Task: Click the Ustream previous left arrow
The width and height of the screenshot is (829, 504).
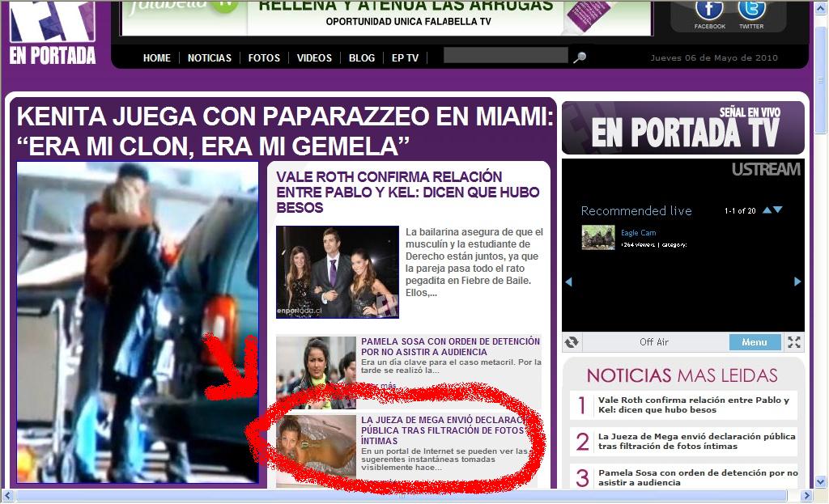Action: 569,282
